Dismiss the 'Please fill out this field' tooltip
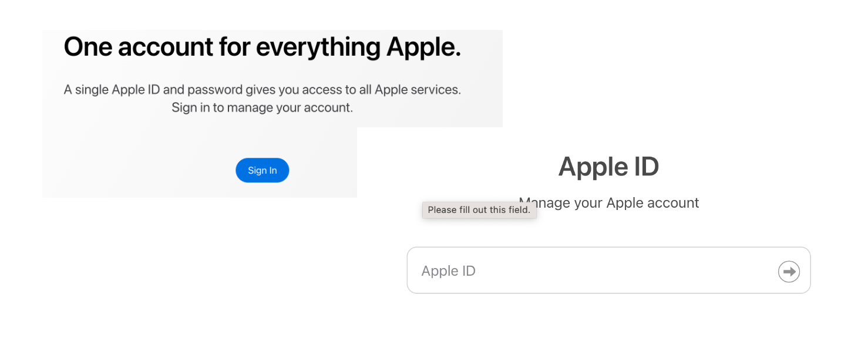 coord(479,209)
